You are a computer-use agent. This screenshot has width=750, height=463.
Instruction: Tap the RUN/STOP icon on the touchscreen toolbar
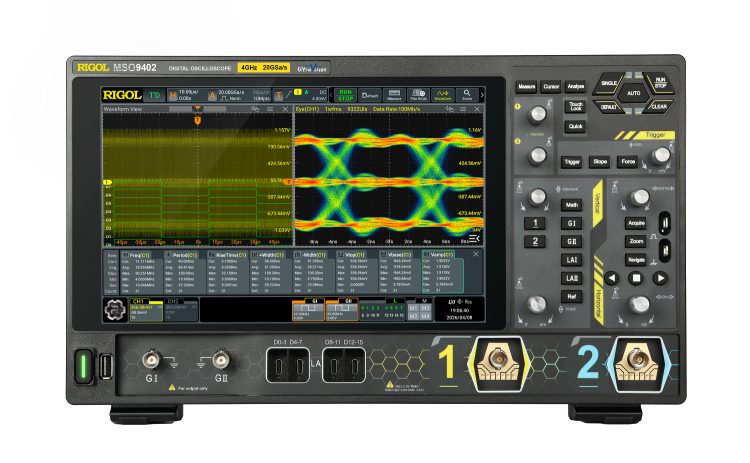pyautogui.click(x=345, y=95)
